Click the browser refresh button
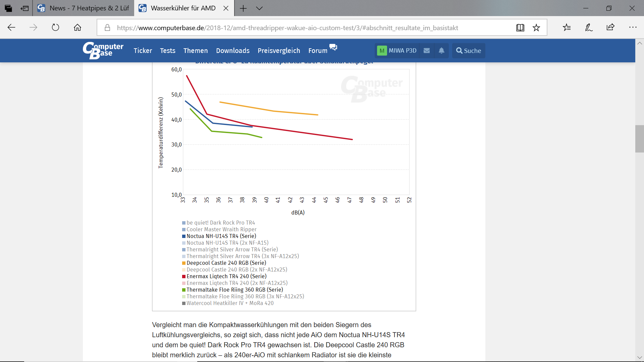This screenshot has width=644, height=362. 55,27
